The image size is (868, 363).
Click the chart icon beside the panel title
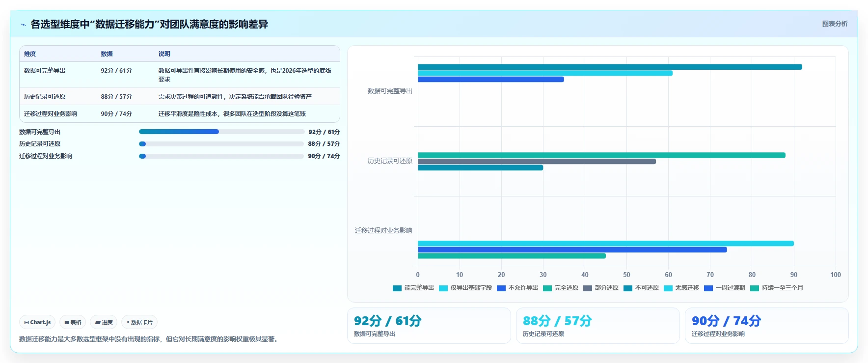[23, 25]
